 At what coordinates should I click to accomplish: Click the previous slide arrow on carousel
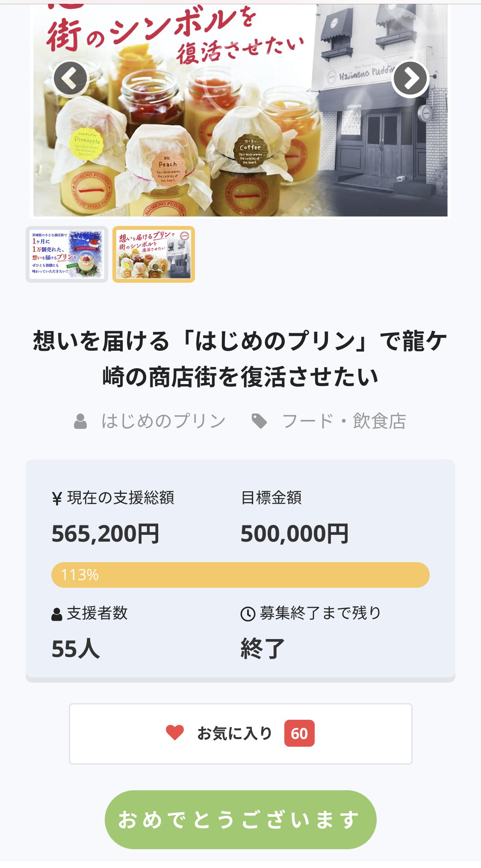(70, 79)
